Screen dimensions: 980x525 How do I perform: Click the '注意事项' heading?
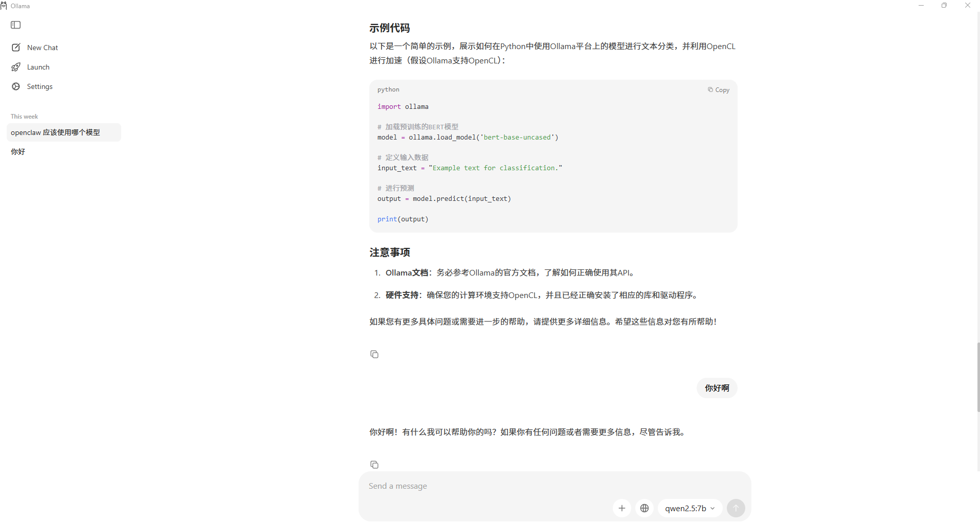390,253
